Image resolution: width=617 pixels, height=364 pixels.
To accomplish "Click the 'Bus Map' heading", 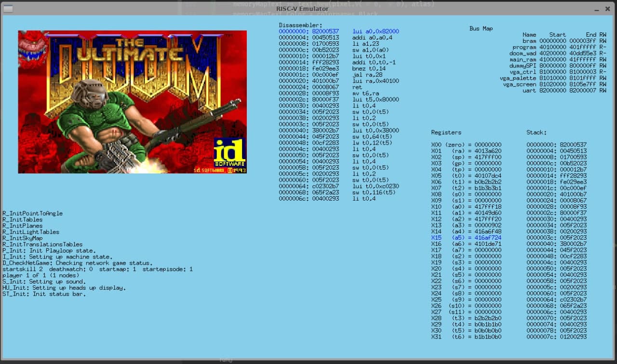I will tap(481, 28).
